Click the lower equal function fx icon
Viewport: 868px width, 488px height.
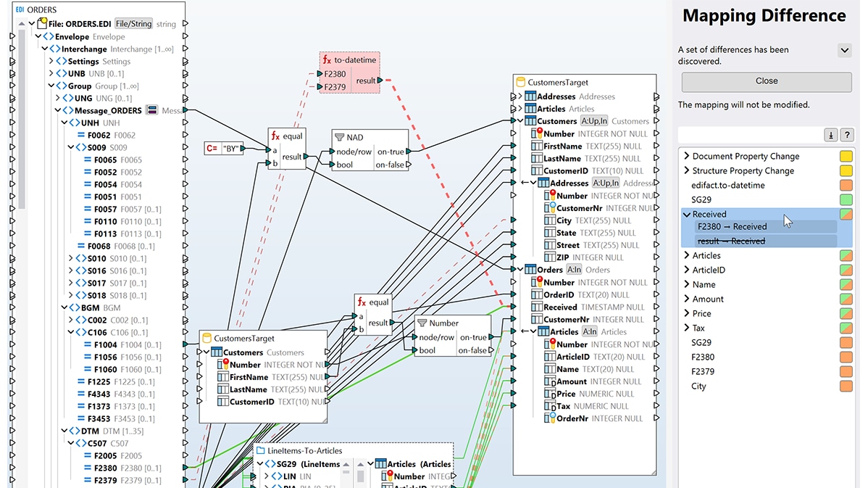coord(362,302)
